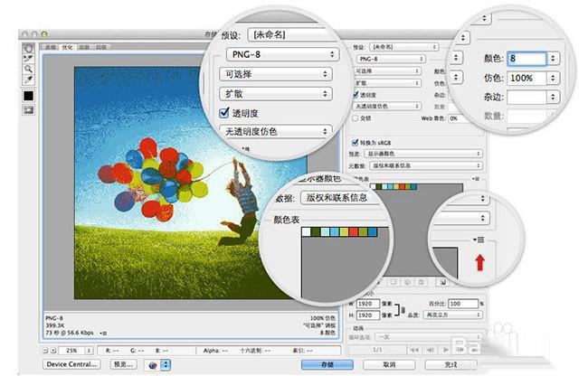Click the 399.3K file size text
Image resolution: width=588 pixels, height=376 pixels.
pyautogui.click(x=55, y=325)
